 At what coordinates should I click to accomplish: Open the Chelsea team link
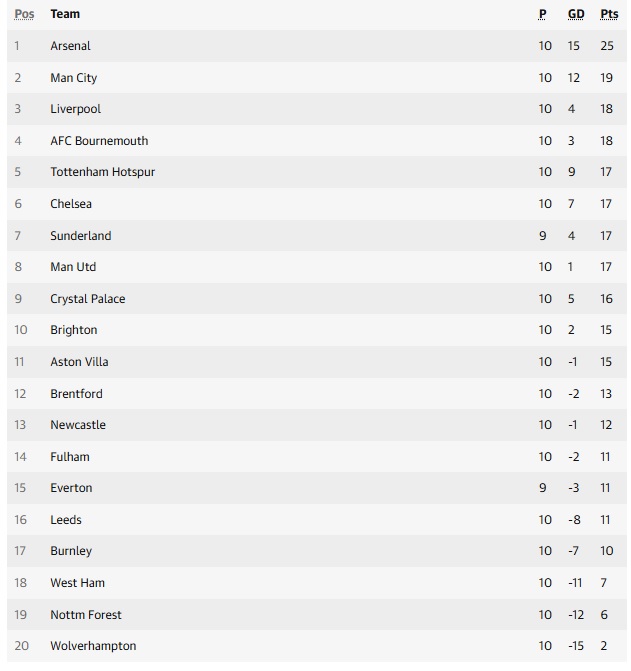pos(71,204)
